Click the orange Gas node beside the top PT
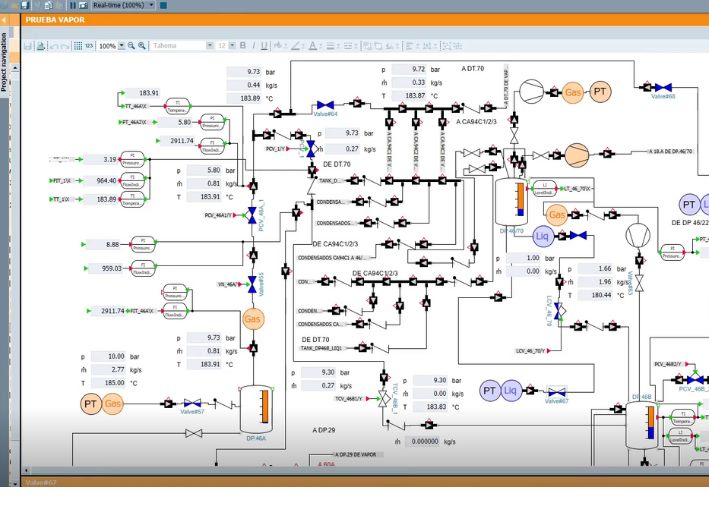This screenshot has width=709, height=507. click(x=572, y=92)
